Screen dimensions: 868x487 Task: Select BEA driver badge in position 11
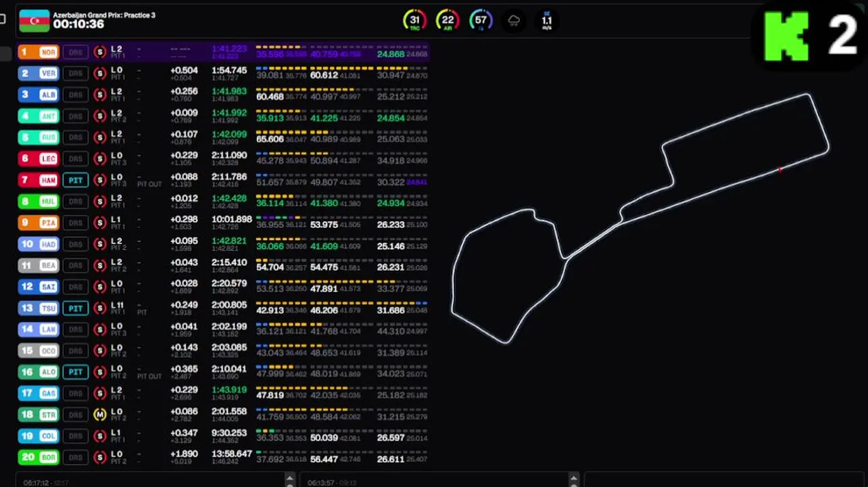[x=39, y=265]
